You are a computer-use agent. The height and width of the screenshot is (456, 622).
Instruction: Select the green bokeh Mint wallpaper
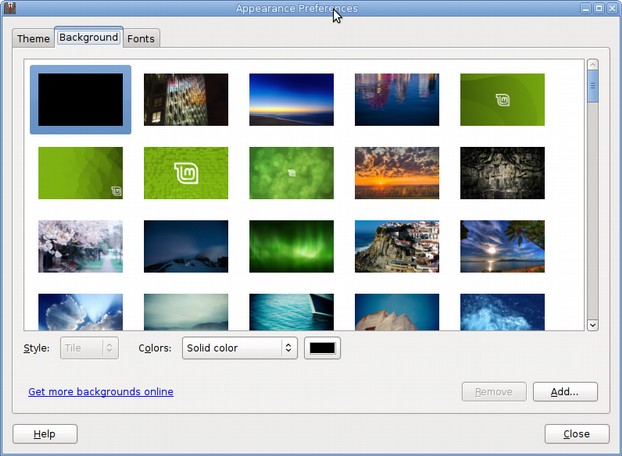point(292,173)
